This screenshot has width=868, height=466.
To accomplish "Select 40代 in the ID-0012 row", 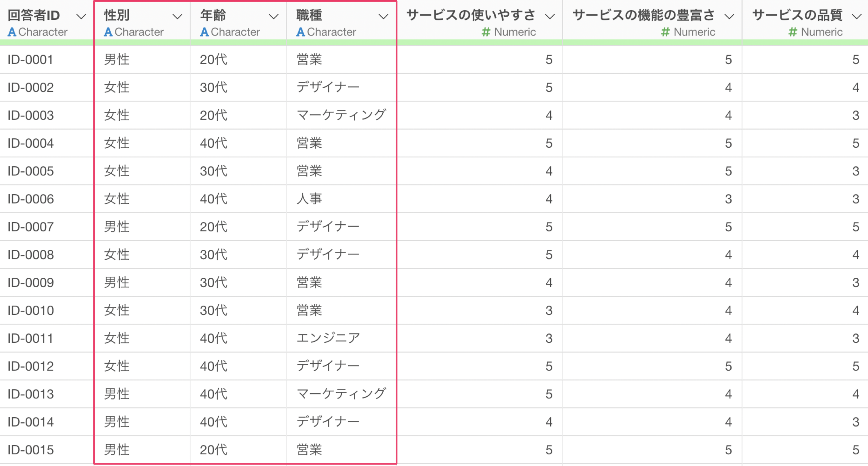I will pyautogui.click(x=214, y=366).
